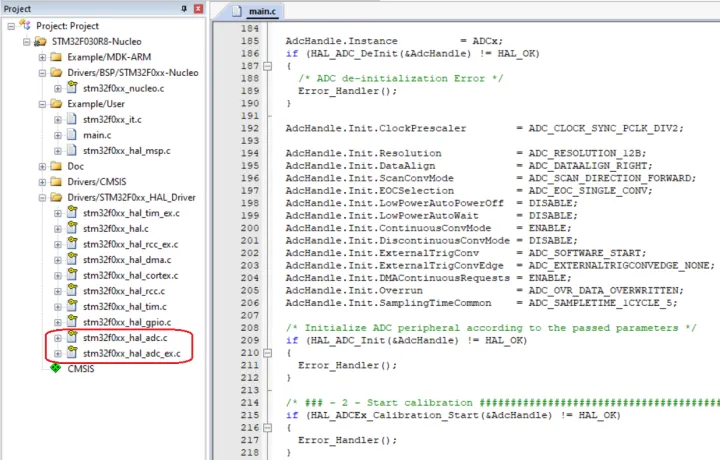
Task: Click the stm32f0xx_hal_rcc_ex.c file icon
Action: click(72, 243)
